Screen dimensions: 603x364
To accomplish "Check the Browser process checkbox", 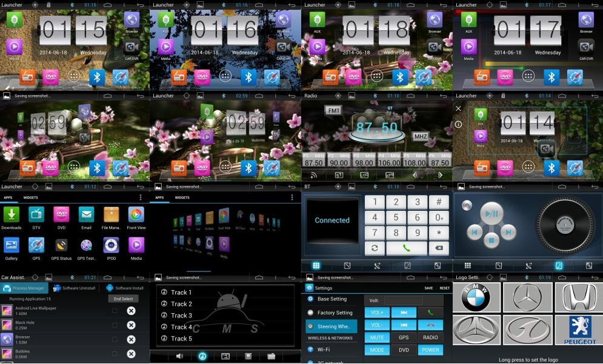I will point(115,339).
